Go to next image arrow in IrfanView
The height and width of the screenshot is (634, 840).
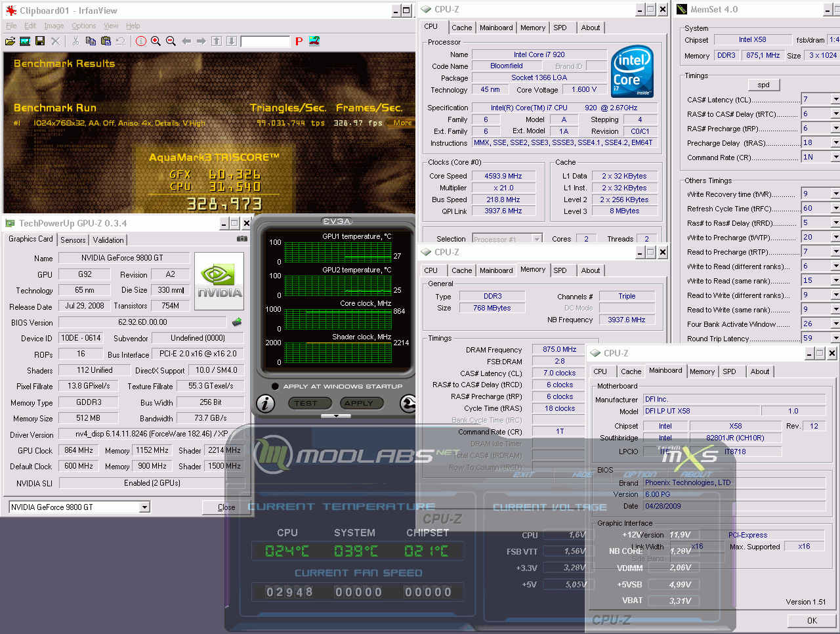pyautogui.click(x=201, y=41)
